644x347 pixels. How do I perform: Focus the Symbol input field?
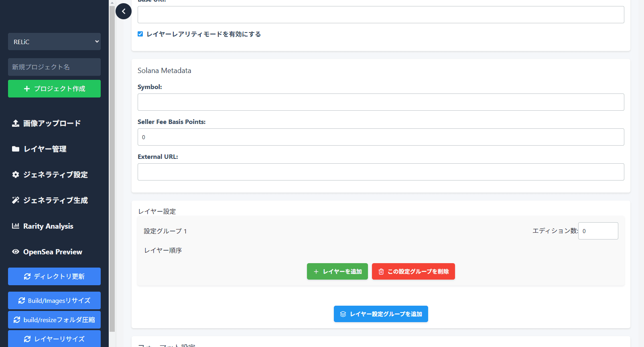click(380, 102)
